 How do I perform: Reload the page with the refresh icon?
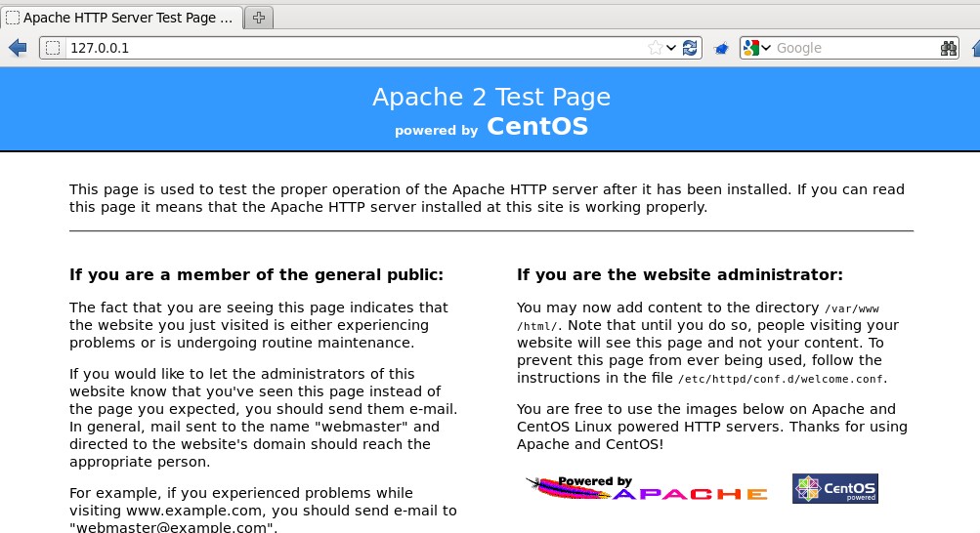pos(690,48)
